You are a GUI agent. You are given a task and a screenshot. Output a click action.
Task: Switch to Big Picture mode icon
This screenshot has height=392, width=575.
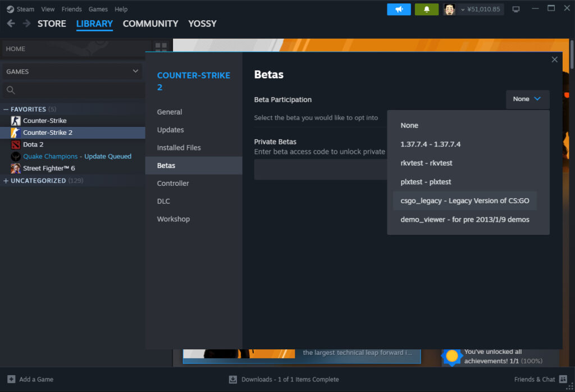(516, 9)
